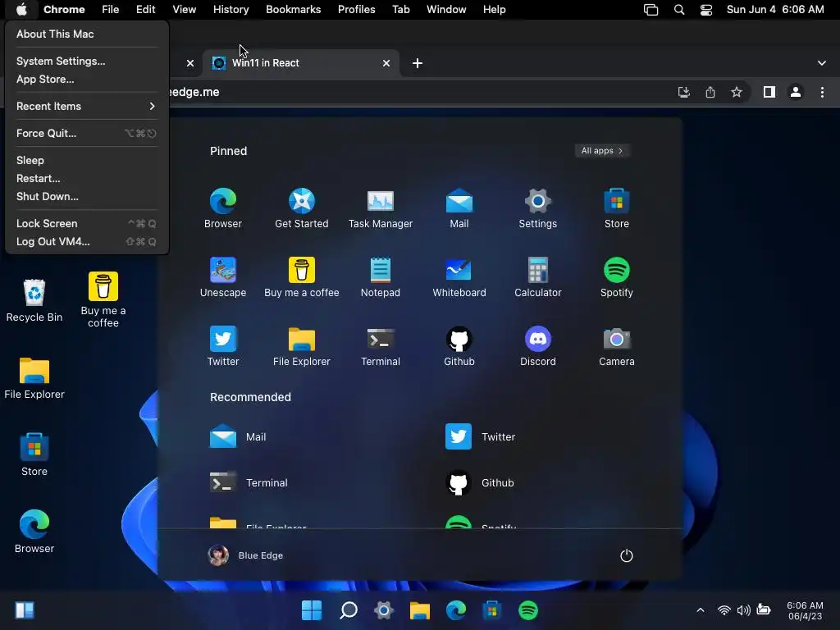Open pinned Store app
The image size is (840, 630).
617,208
